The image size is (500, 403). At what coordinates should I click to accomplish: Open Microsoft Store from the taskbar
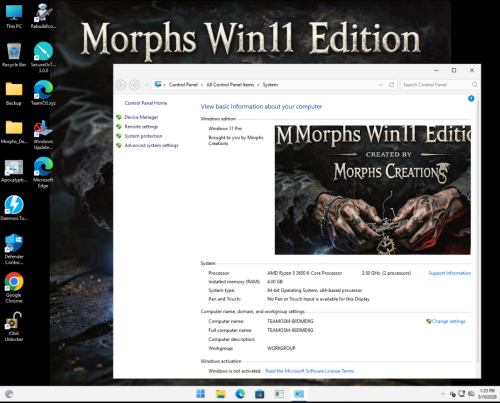coord(259,394)
